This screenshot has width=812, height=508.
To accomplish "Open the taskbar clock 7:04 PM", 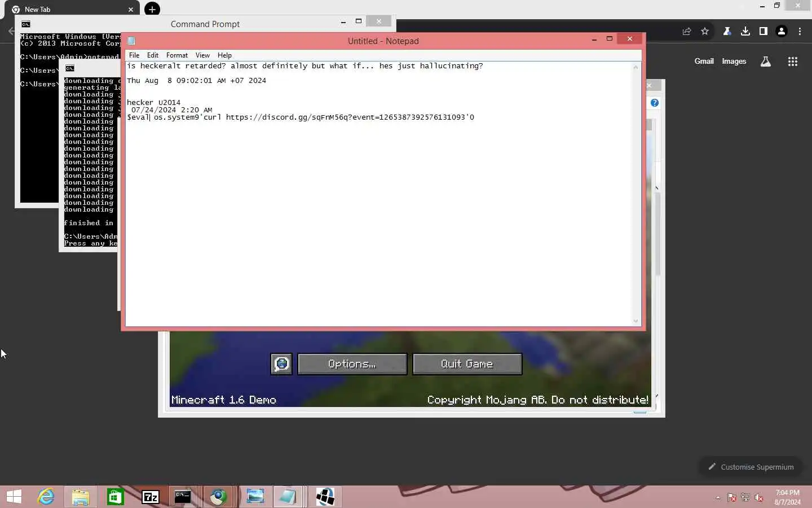I will click(x=787, y=497).
